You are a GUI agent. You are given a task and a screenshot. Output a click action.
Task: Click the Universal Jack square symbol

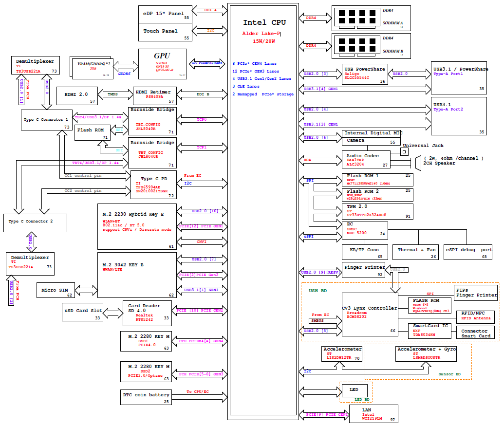click(x=404, y=152)
